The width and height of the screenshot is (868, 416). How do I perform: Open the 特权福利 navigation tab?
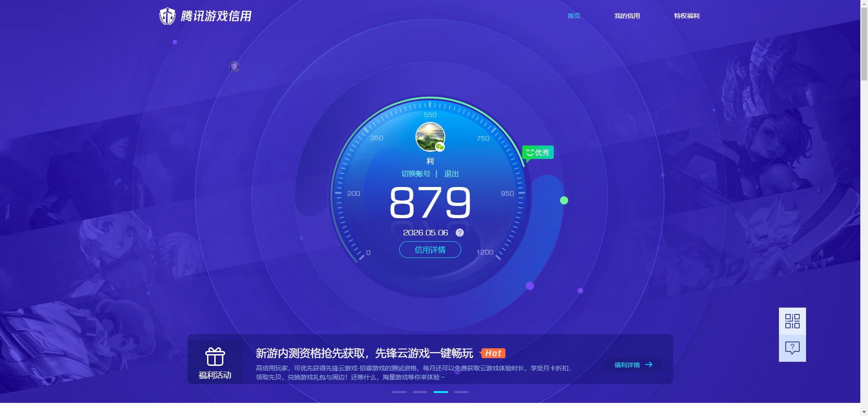click(x=687, y=16)
